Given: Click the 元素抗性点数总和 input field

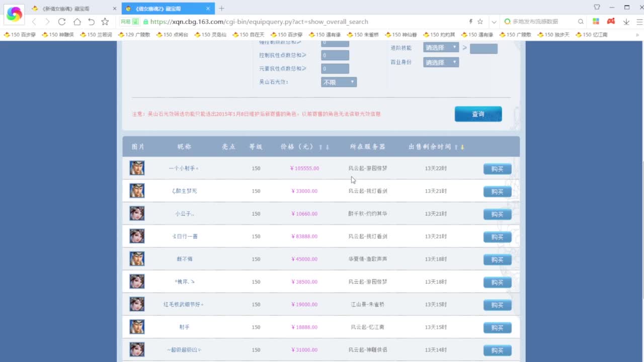Looking at the screenshot, I should tap(335, 69).
